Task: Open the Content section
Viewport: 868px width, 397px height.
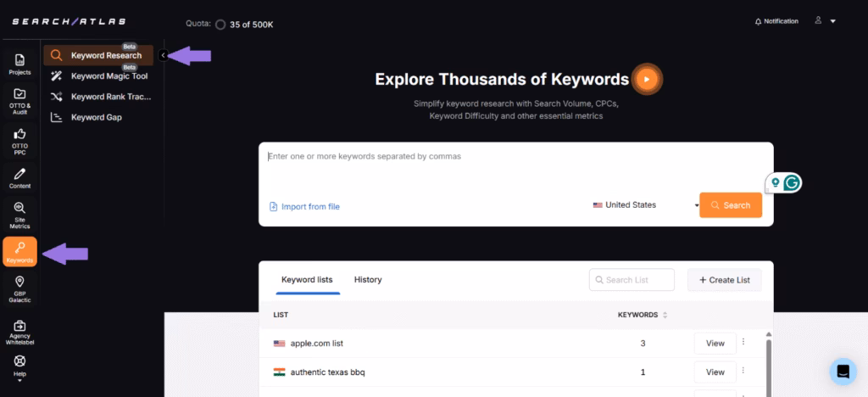Action: 20,178
